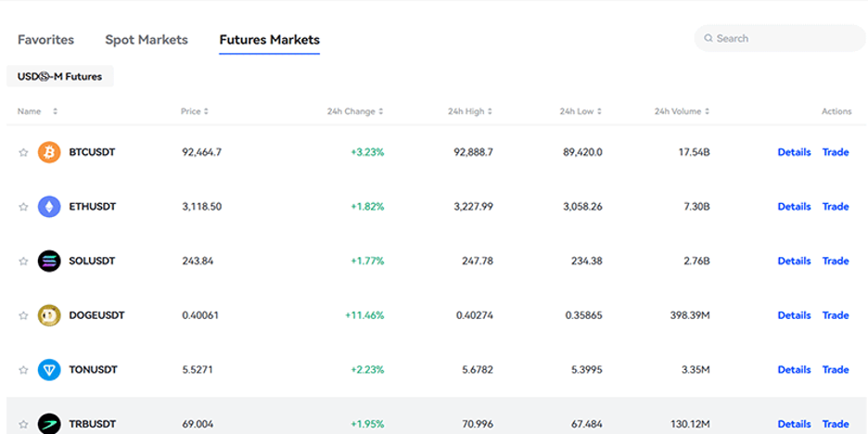
Task: Click the Solana coin icon
Action: 49,261
